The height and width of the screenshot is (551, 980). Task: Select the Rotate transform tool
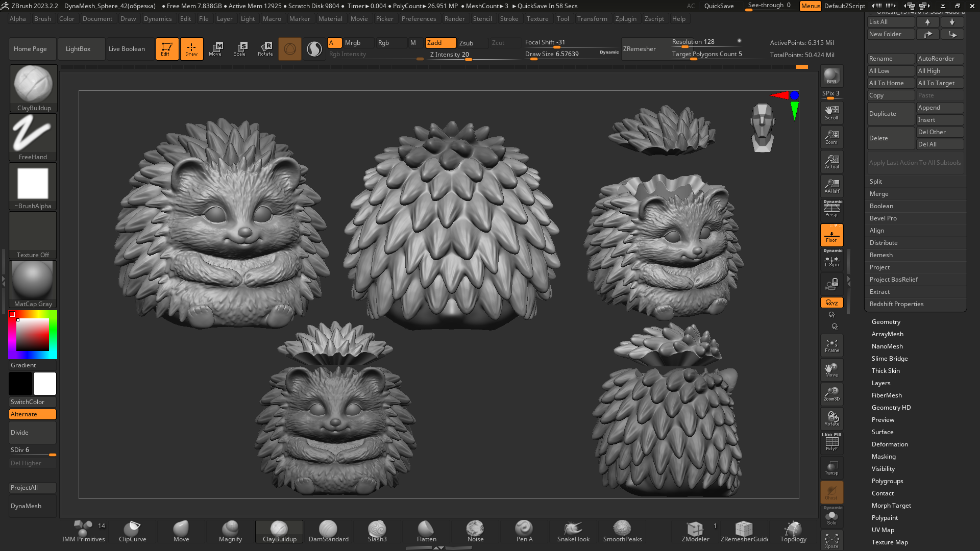click(x=265, y=49)
